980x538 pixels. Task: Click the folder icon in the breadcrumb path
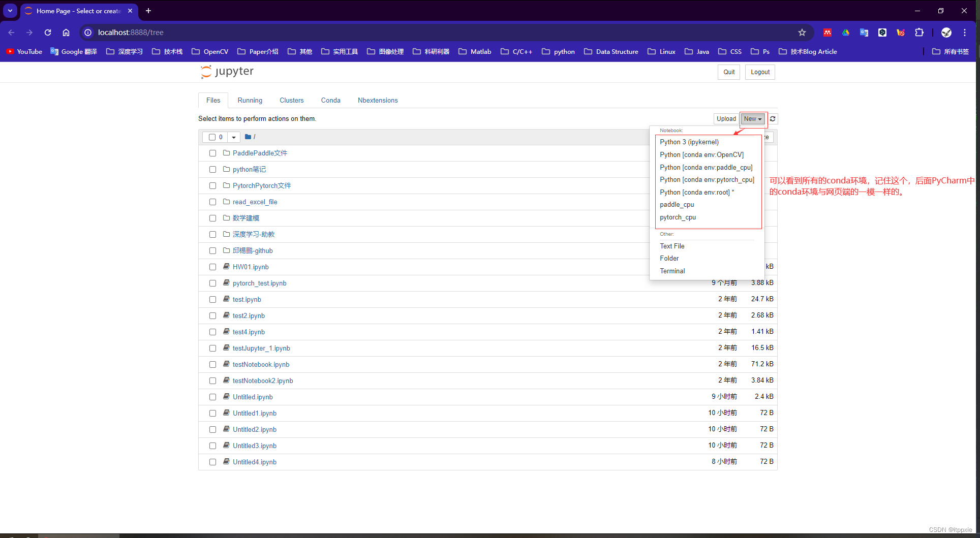coord(248,137)
